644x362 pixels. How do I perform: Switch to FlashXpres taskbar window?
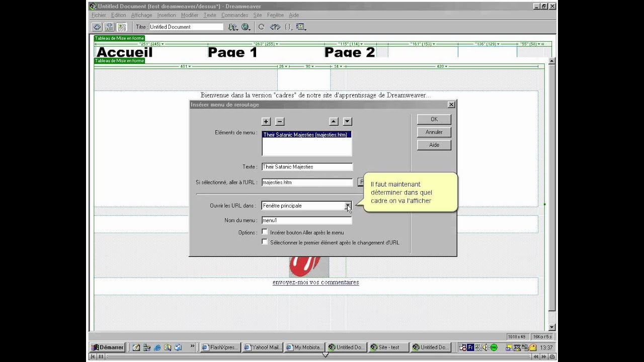click(219, 347)
